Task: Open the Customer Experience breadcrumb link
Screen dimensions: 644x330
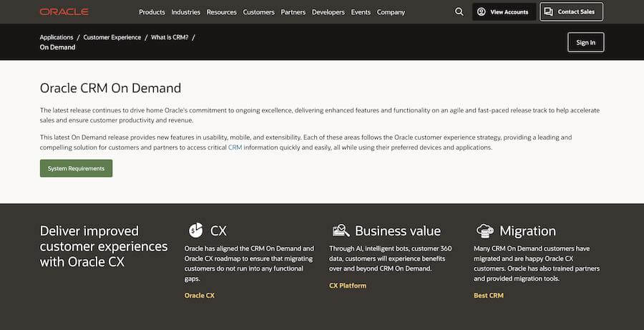Action: coord(112,37)
